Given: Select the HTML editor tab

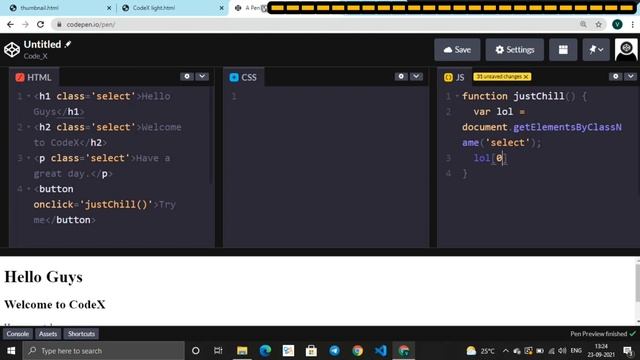Looking at the screenshot, I should pos(34,77).
